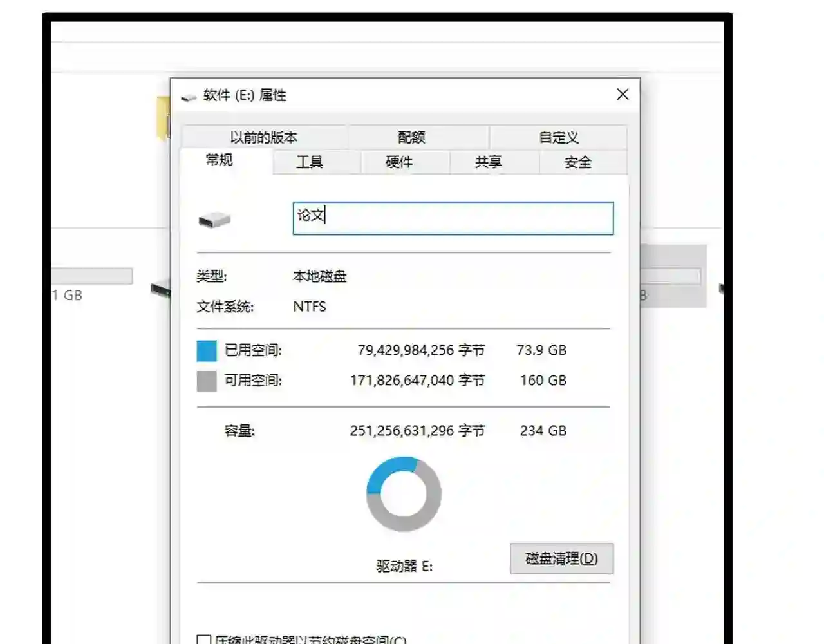The width and height of the screenshot is (824, 644).
Task: Click the large drive icon beside name field
Action: pos(214,220)
